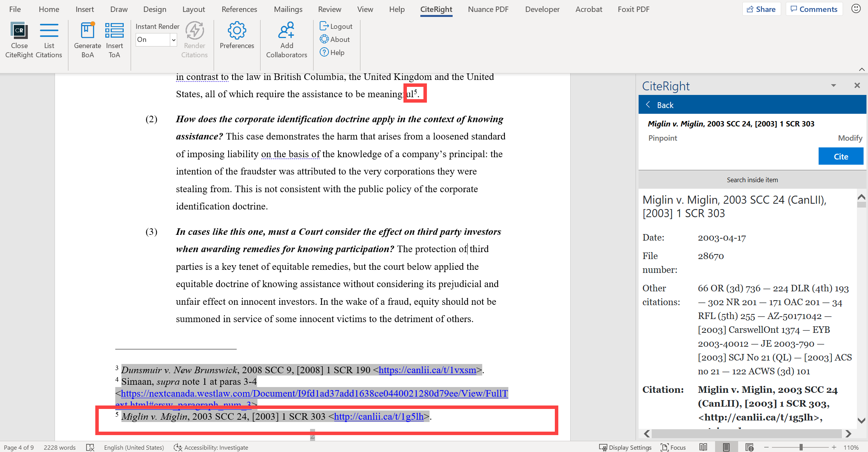Open the References tab
The width and height of the screenshot is (868, 452).
click(x=239, y=9)
